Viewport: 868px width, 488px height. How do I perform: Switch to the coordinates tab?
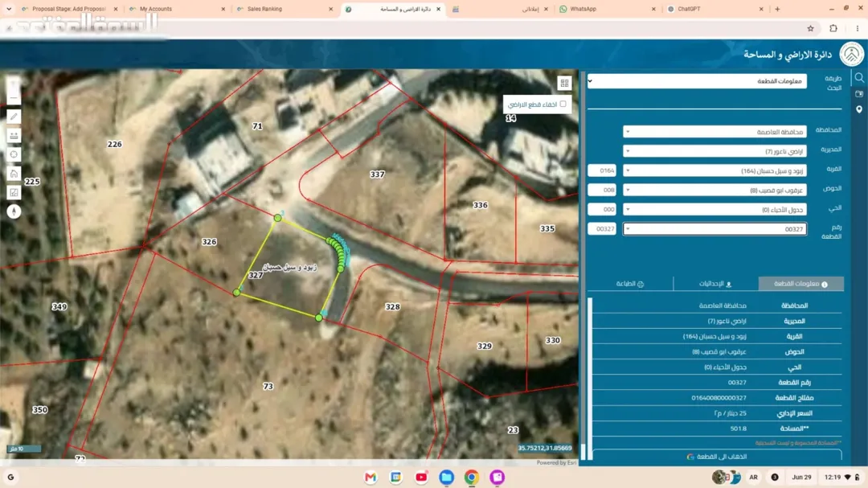[715, 284]
